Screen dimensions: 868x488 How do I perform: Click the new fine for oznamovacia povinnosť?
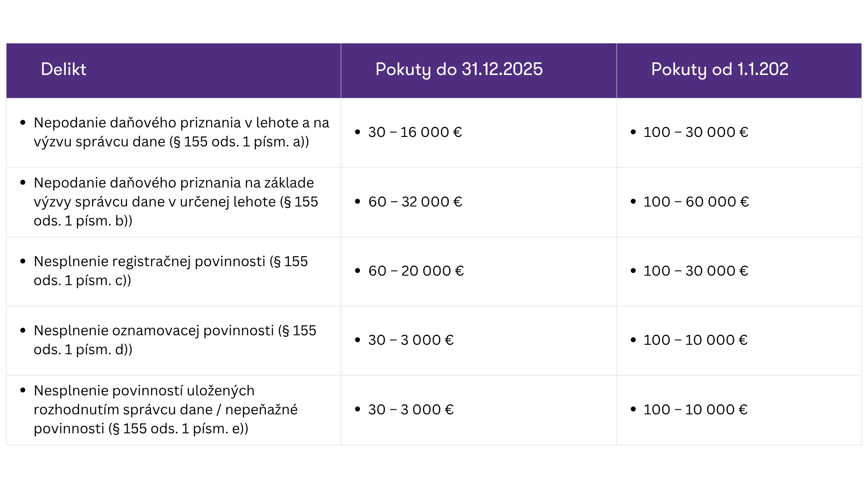695,340
